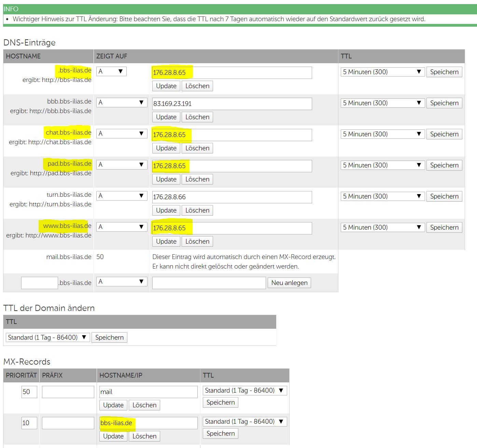Select record type dropdown in new entry row
477x448 pixels.
pos(122,282)
